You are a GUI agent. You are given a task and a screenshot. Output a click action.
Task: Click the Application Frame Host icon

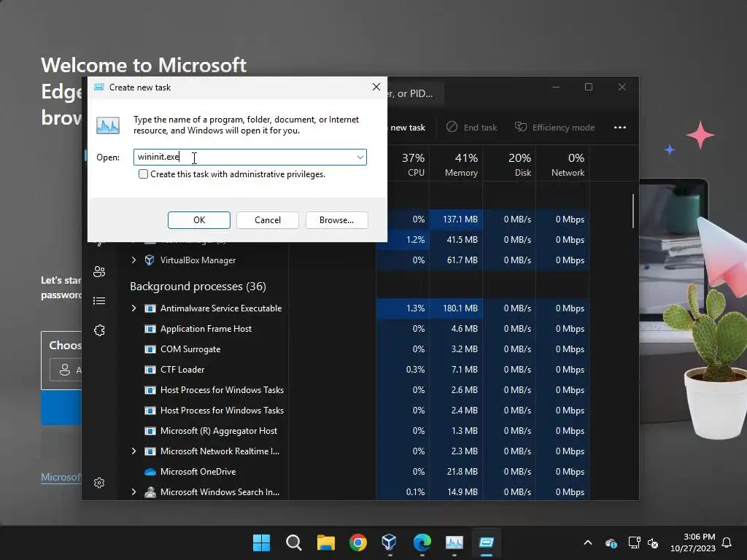coord(150,329)
